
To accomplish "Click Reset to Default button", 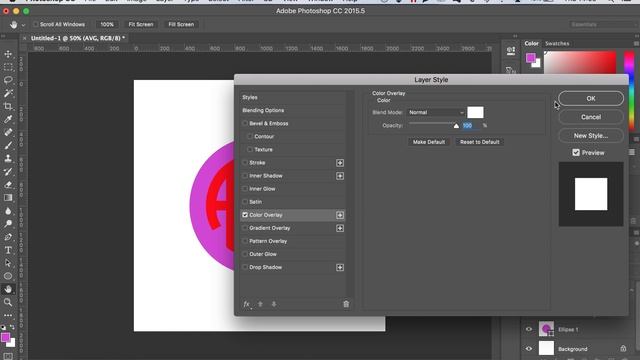I will pos(480,142).
